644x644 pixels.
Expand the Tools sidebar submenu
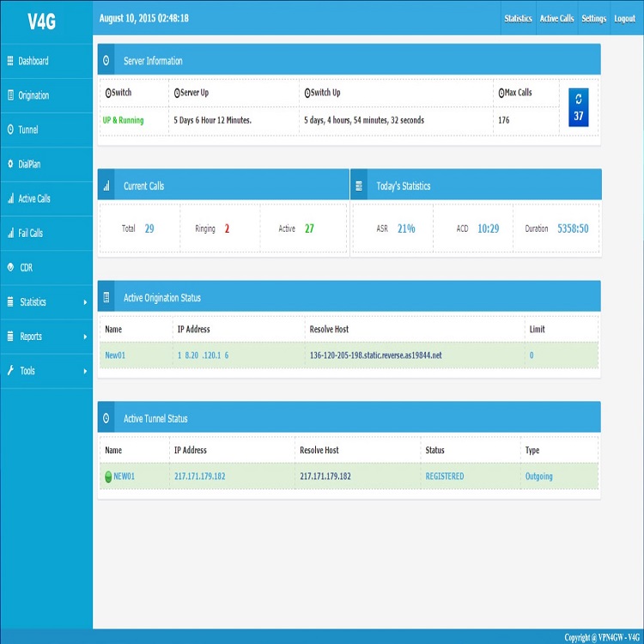pyautogui.click(x=85, y=371)
